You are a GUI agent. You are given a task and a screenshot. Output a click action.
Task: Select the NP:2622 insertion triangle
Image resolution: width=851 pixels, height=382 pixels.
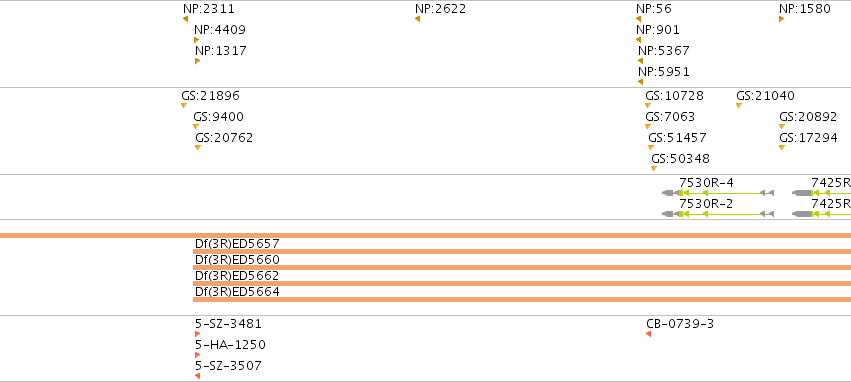tap(417, 19)
